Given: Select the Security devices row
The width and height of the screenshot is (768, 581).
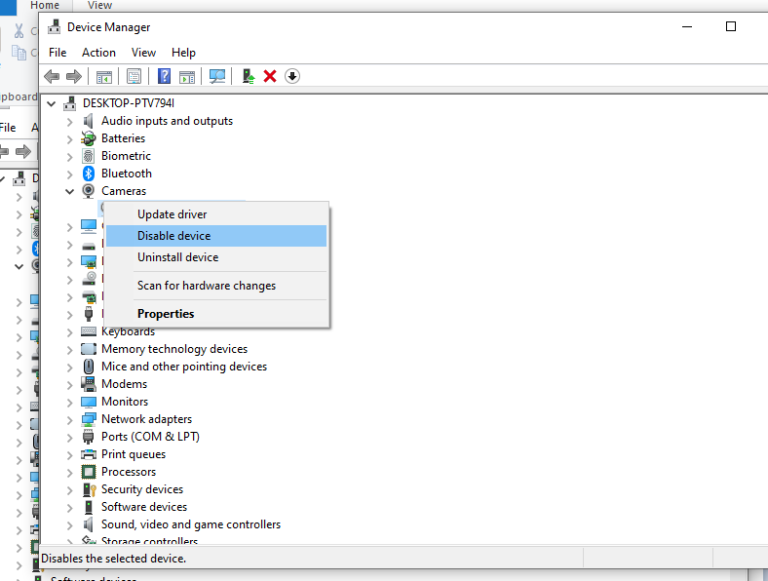Looking at the screenshot, I should 142,489.
